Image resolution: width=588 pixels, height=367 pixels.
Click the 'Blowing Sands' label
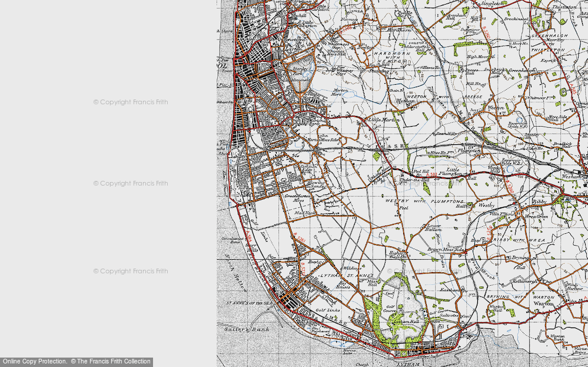click(316, 184)
